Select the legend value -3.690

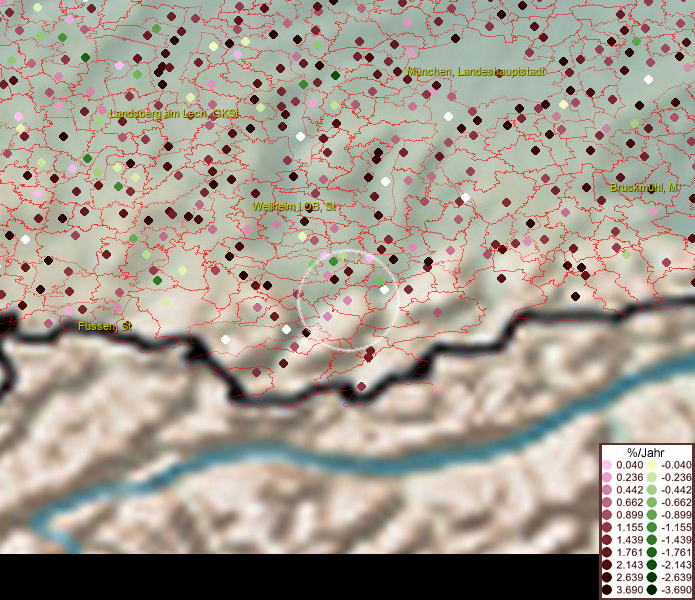coord(676,590)
